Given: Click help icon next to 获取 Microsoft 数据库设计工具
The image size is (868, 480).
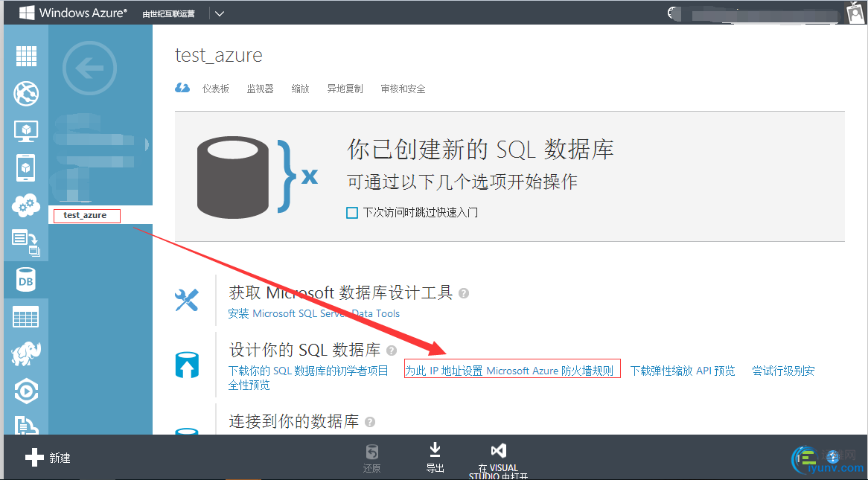Looking at the screenshot, I should tap(464, 293).
